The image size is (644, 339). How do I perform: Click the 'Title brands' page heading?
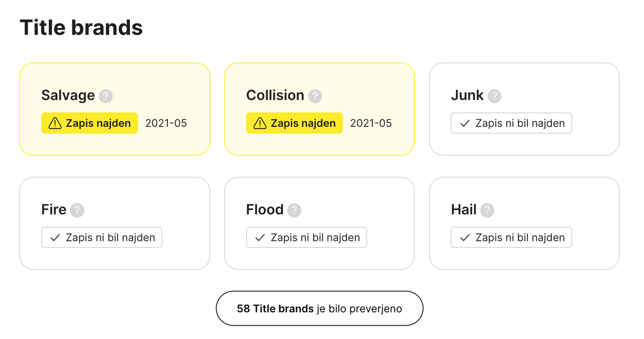pyautogui.click(x=81, y=28)
